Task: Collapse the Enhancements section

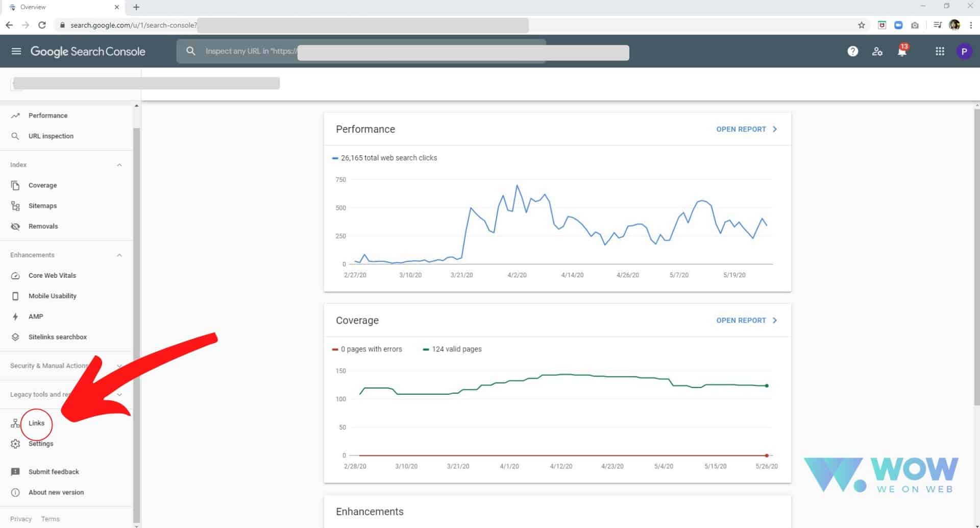Action: 119,255
